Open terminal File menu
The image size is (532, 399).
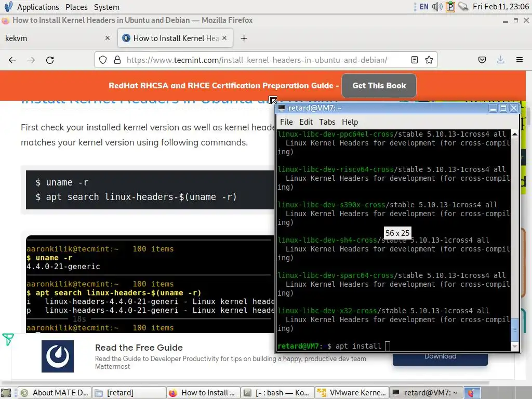(x=286, y=122)
